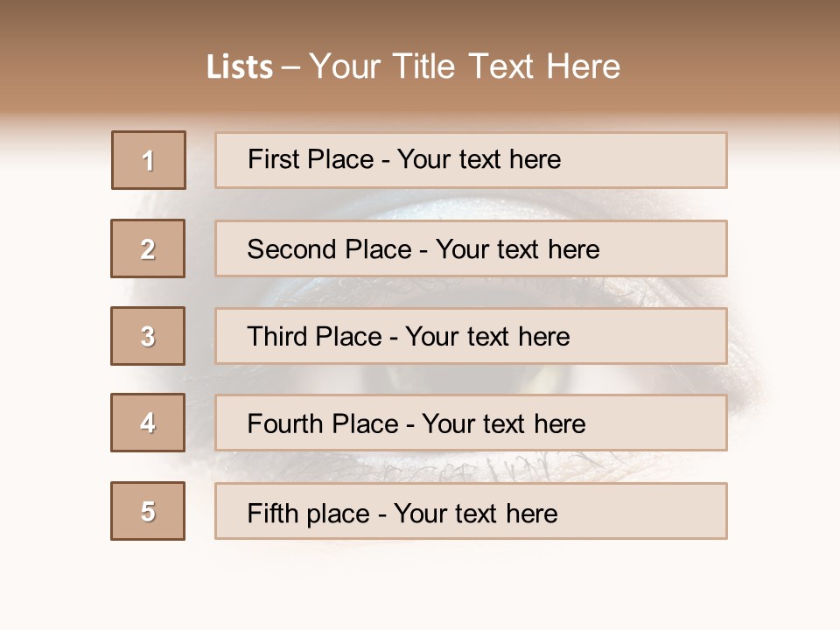Click the dash after 'Lists' in the title
Viewport: 840px width, 630px height.
pos(290,67)
